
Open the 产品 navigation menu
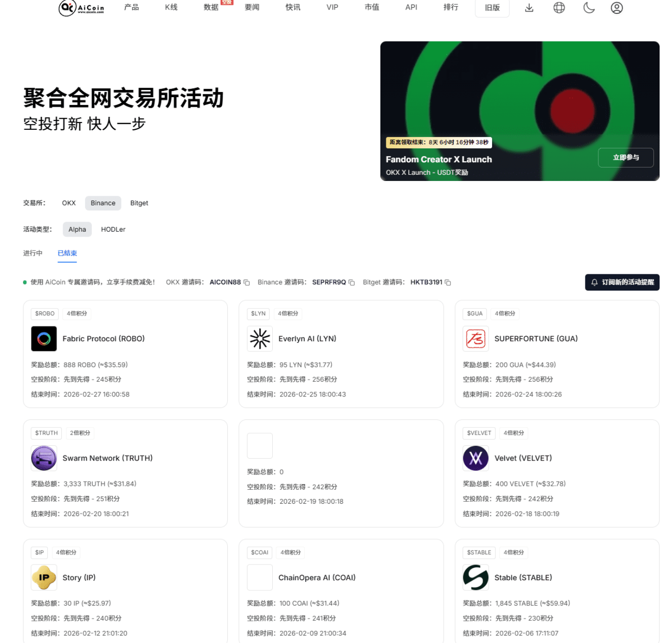tap(131, 7)
